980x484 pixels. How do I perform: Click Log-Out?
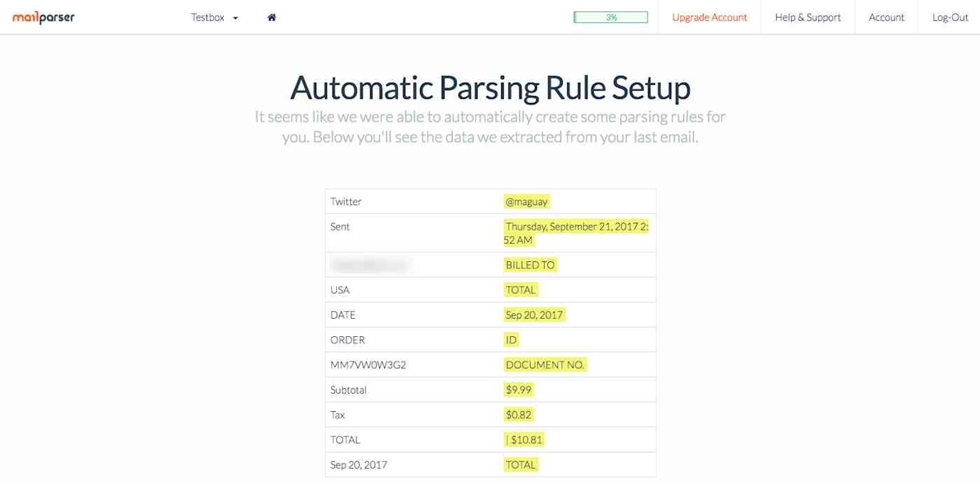pos(949,17)
